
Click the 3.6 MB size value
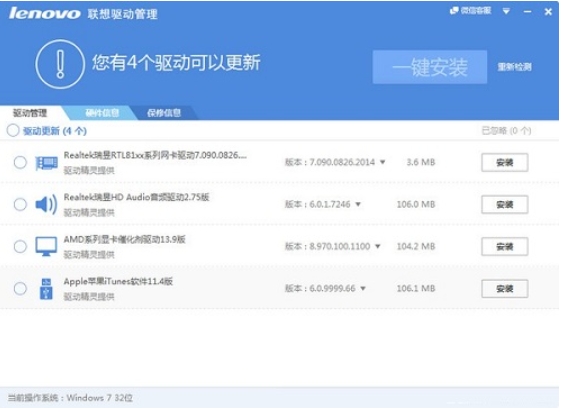(x=421, y=162)
